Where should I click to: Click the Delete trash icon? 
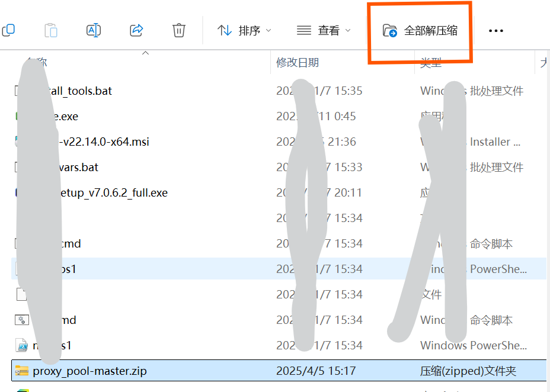(178, 30)
